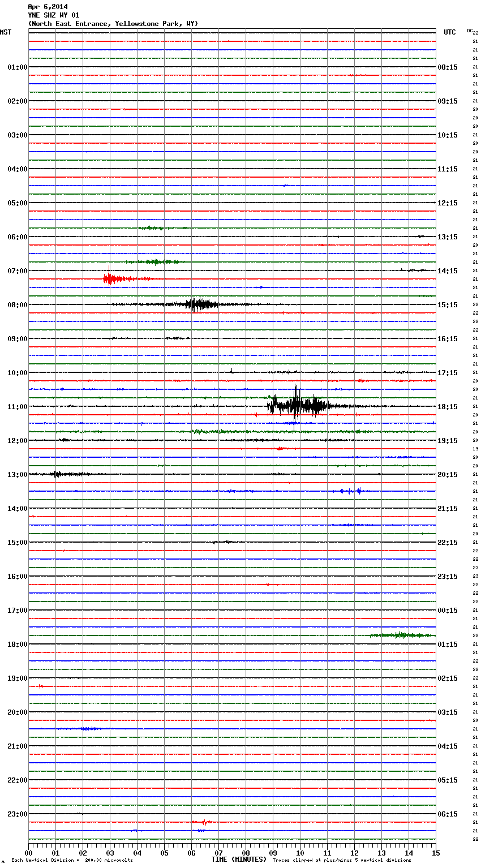Image resolution: width=481 pixels, height=868 pixels.
Task: Select the '18:00' MST time label
Action: pos(18,644)
